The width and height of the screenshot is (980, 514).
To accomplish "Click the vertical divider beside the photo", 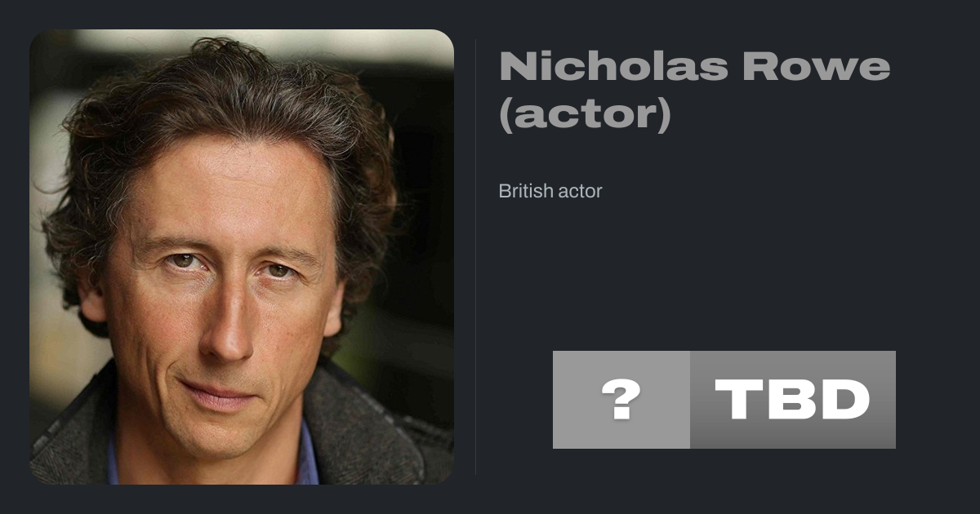I will 476,257.
